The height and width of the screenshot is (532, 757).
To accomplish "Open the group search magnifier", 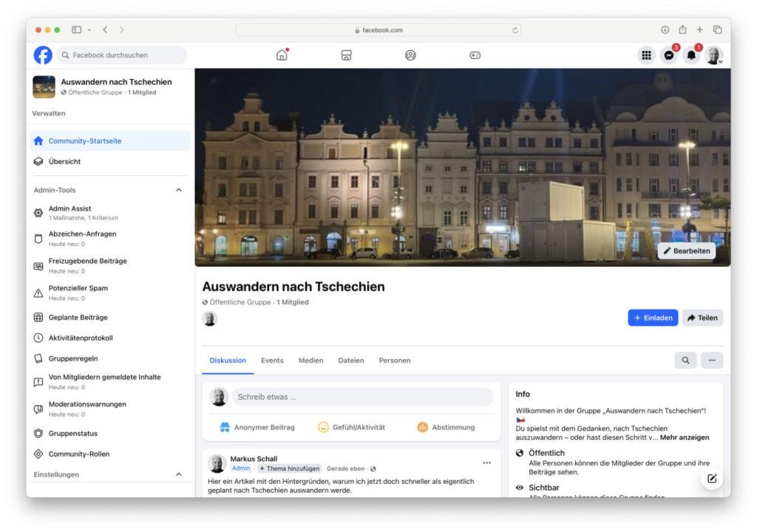I will coord(685,360).
